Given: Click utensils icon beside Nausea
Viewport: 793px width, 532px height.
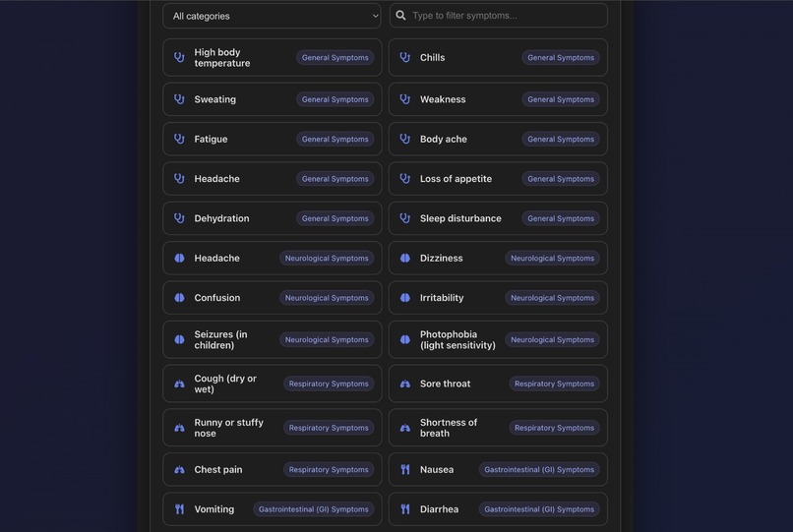Looking at the screenshot, I should click(405, 469).
